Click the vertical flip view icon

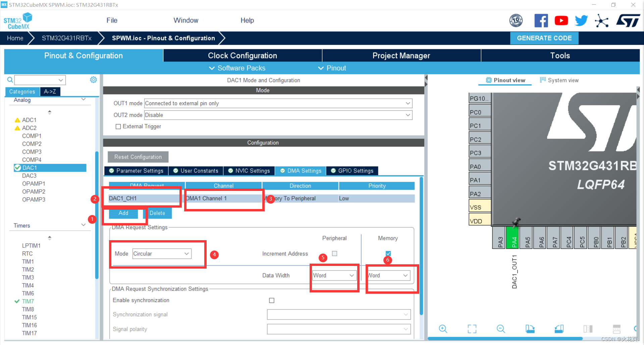588,329
